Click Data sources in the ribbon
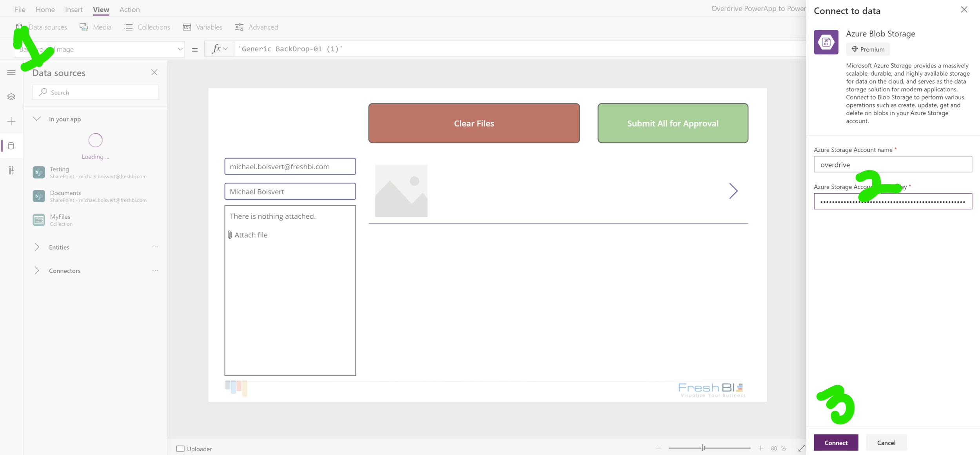 [x=41, y=27]
